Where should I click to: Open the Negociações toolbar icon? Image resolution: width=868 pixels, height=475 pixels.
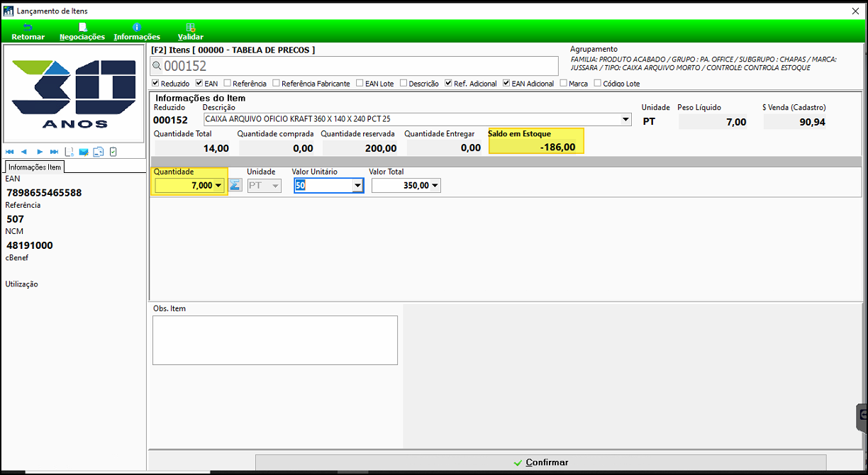tap(82, 27)
